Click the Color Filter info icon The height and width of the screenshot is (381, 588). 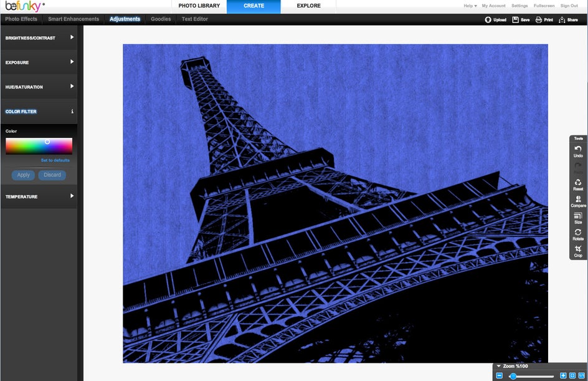[x=72, y=112]
